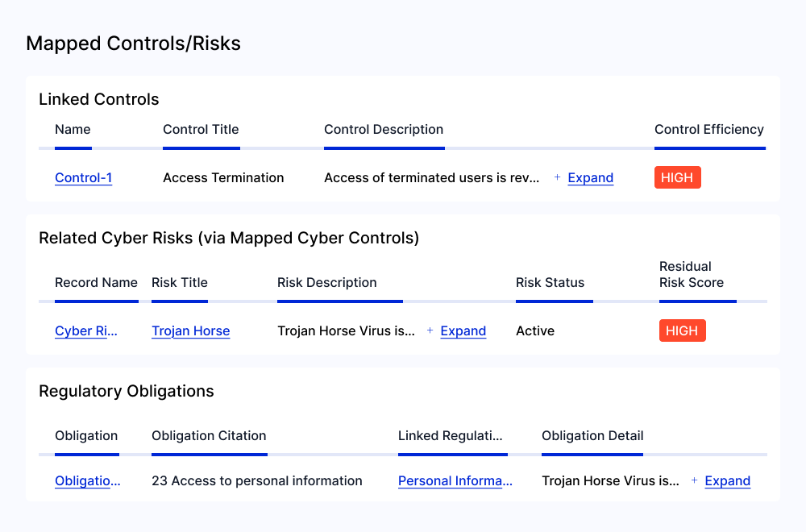Select the Active risk status cell
This screenshot has height=532, width=806.
click(535, 331)
